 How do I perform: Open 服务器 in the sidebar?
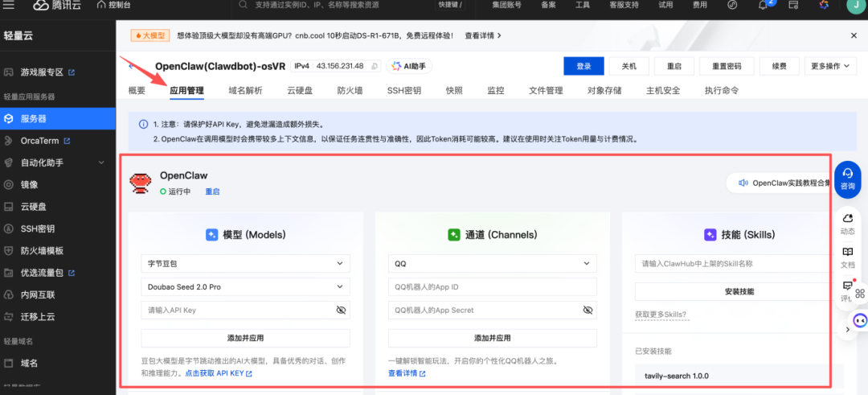coord(58,118)
